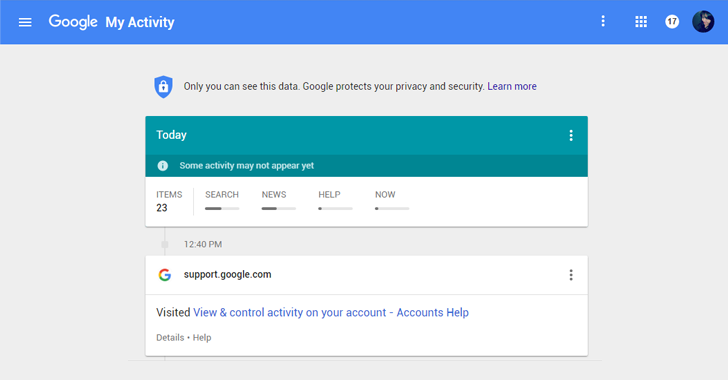Viewport: 728px width, 380px height.
Task: Open the hamburger main menu
Action: (x=25, y=22)
